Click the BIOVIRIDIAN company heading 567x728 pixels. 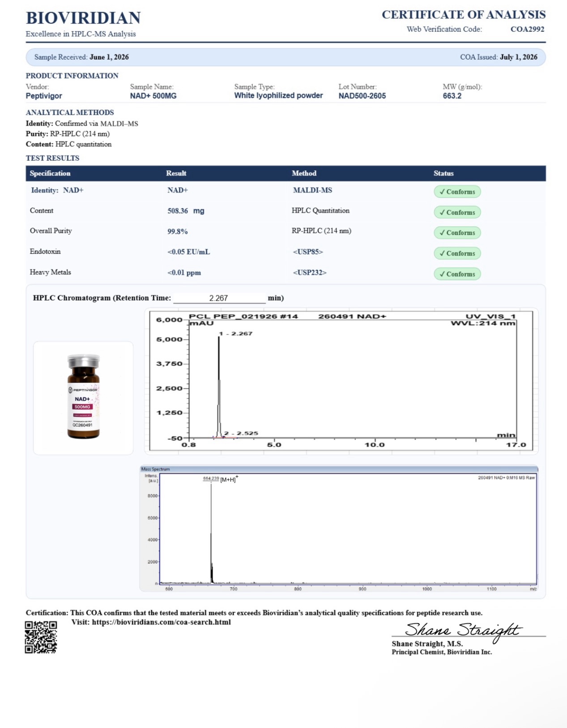[83, 18]
